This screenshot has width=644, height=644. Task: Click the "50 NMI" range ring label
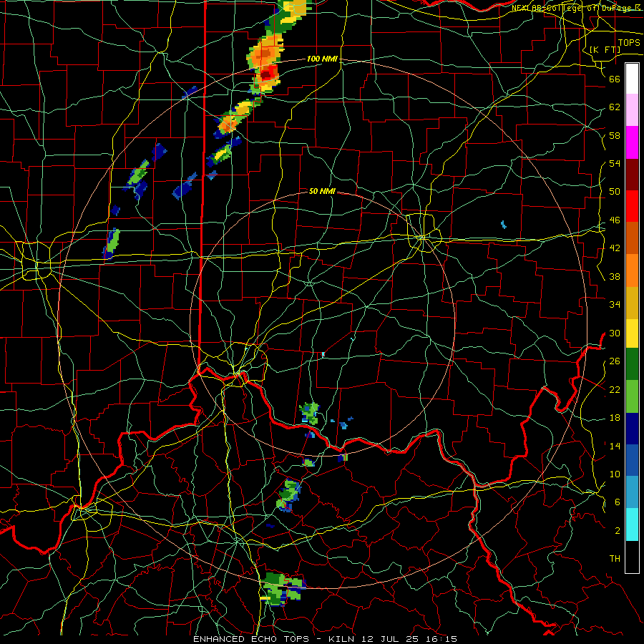322,191
